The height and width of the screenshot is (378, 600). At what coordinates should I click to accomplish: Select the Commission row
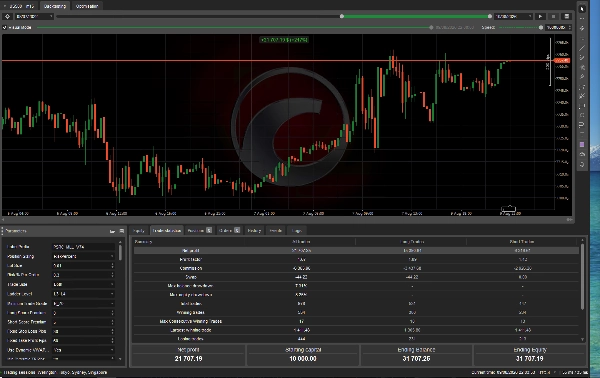(x=356, y=268)
